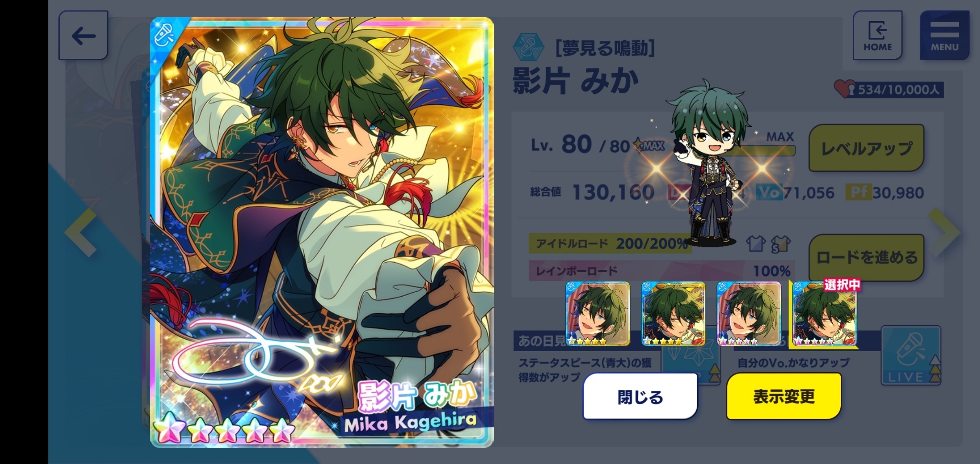
Task: Click the レインボーロード progress bar
Action: [x=661, y=271]
